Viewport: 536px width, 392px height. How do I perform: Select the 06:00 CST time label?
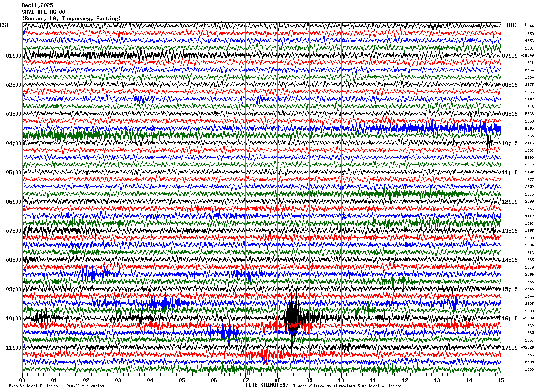[14, 202]
